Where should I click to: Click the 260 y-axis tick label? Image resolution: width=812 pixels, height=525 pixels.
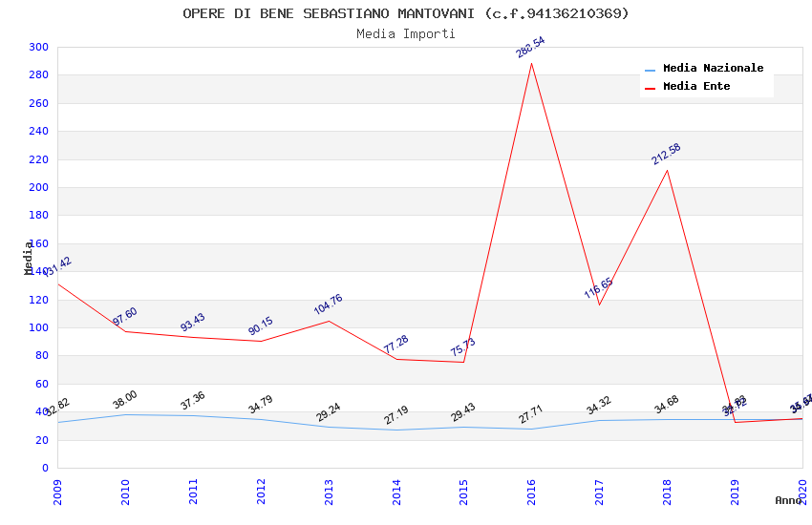[39, 103]
